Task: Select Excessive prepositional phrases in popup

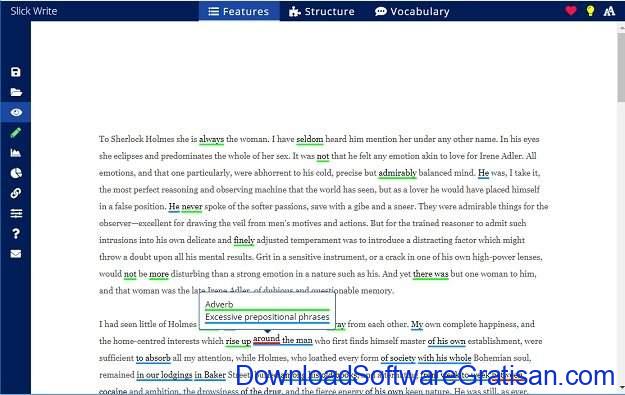Action: 267,317
